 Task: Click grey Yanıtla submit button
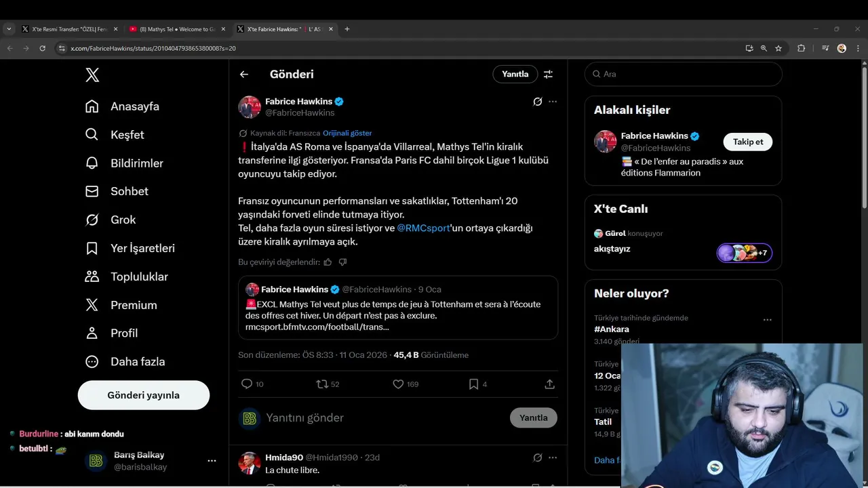pos(534,418)
